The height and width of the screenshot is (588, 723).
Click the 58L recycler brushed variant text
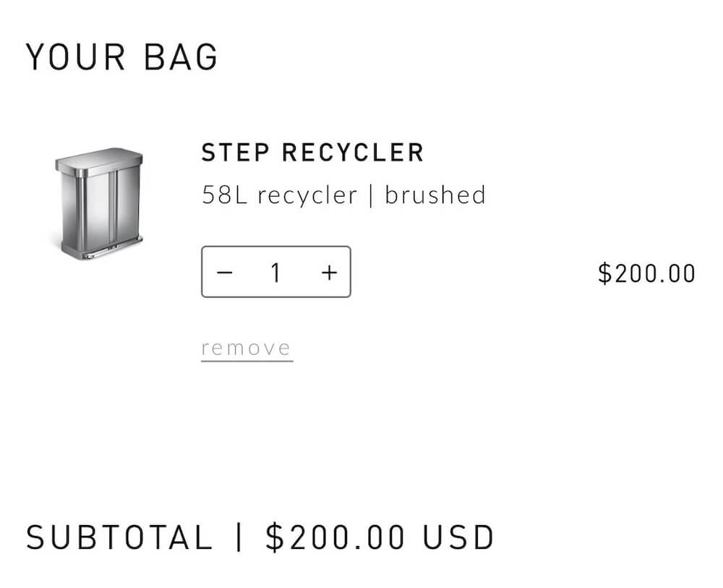click(343, 194)
